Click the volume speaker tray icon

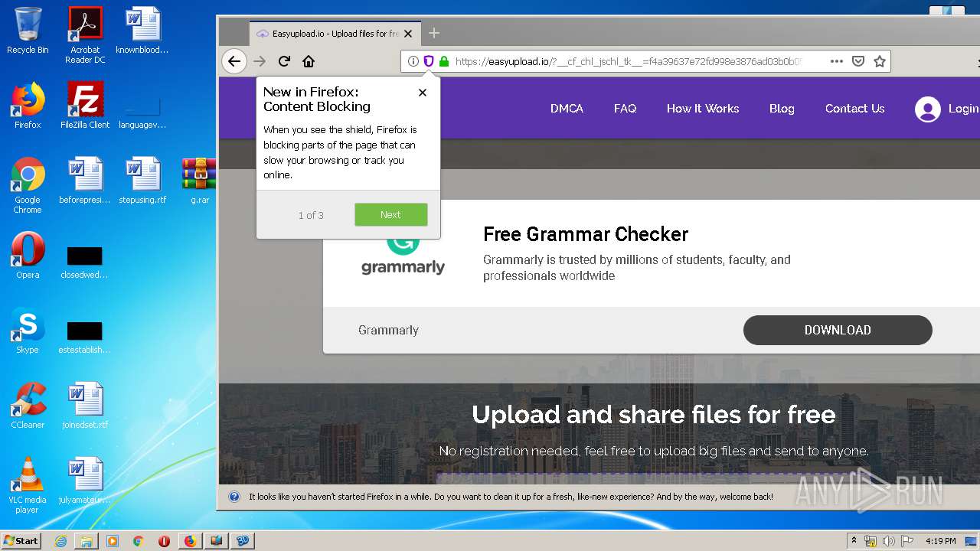coord(890,541)
